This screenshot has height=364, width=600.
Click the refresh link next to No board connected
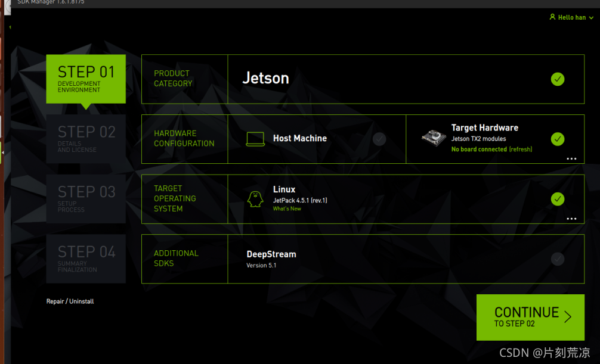click(521, 149)
